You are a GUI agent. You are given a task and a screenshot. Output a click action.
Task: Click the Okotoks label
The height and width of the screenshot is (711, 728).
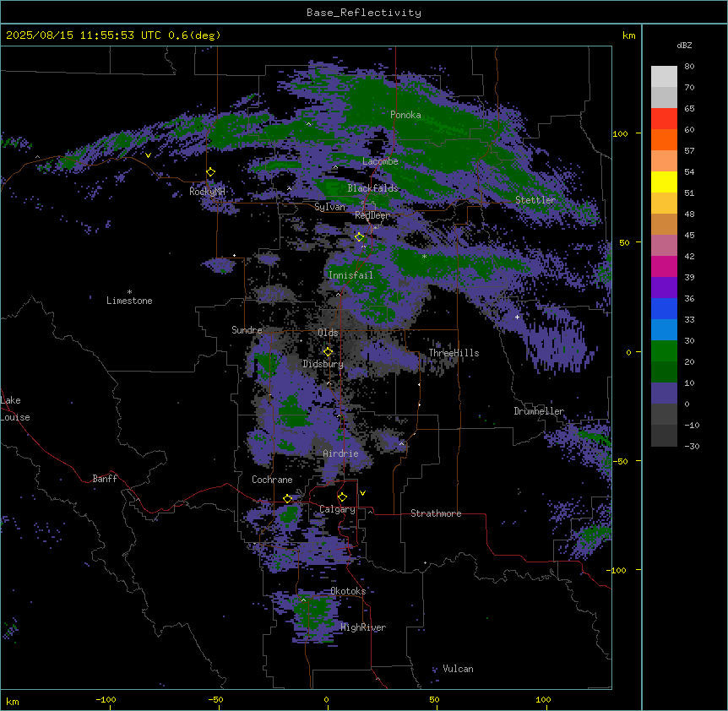(x=348, y=591)
